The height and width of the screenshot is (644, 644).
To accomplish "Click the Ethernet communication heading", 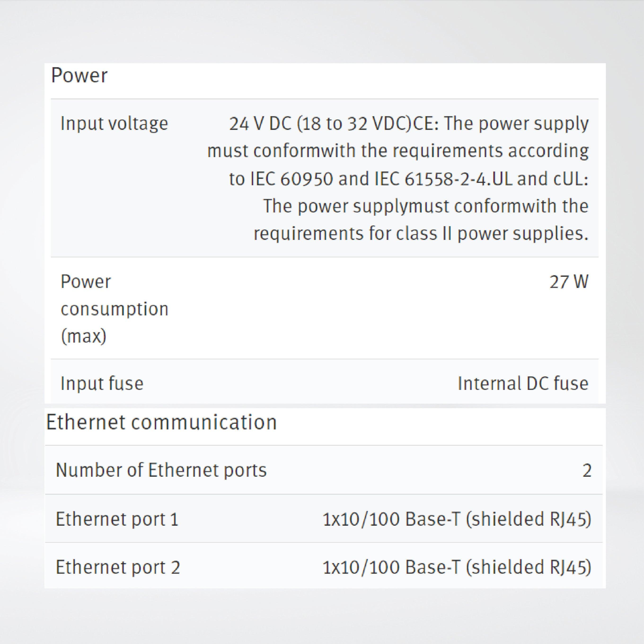I will tap(161, 422).
